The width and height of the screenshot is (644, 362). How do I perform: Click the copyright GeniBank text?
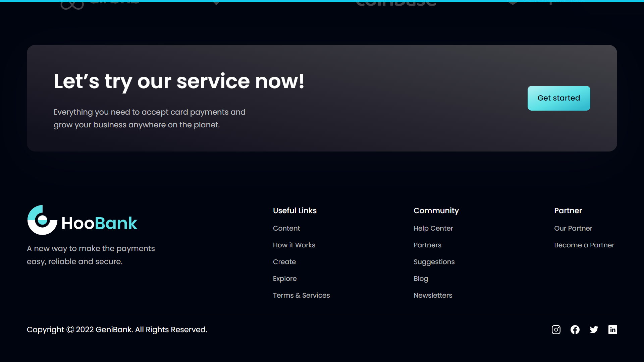[117, 330]
